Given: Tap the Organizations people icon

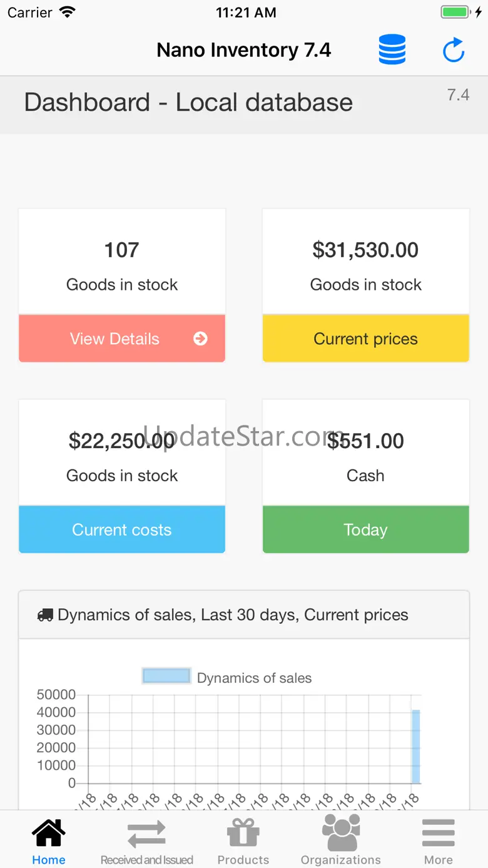Looking at the screenshot, I should (341, 832).
